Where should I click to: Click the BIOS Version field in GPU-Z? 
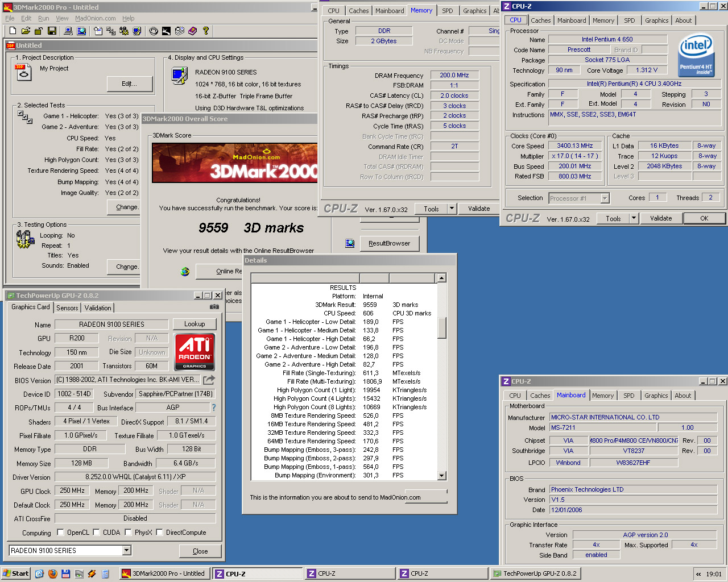click(128, 380)
